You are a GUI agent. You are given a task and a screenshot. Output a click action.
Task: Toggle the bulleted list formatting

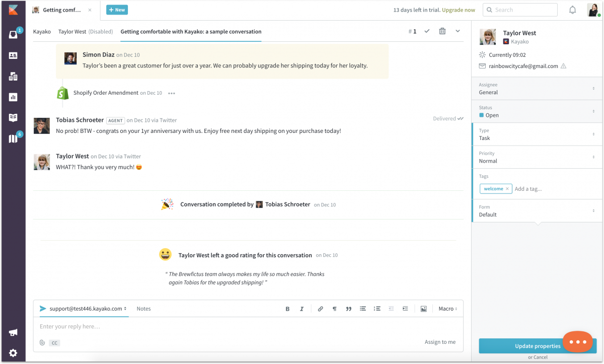pyautogui.click(x=363, y=309)
